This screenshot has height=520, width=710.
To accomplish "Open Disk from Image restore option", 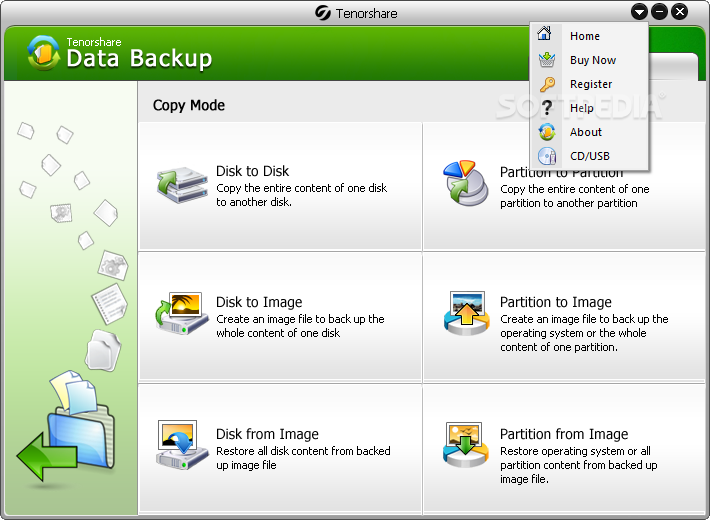I will tap(280, 448).
